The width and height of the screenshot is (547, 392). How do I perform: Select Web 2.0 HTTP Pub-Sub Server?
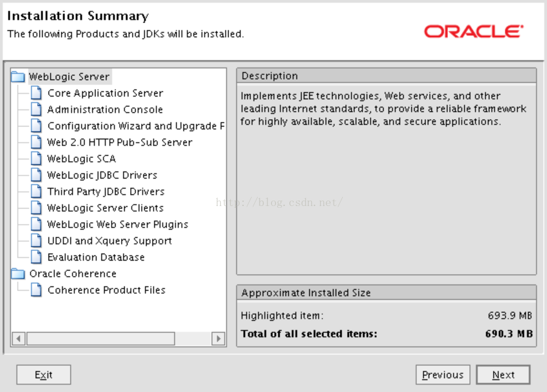(x=120, y=142)
